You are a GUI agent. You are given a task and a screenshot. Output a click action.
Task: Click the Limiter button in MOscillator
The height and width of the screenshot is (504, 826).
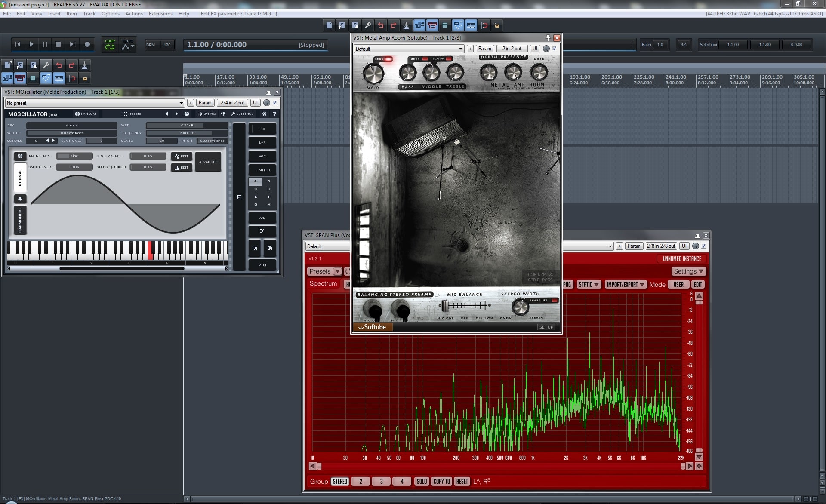point(262,170)
